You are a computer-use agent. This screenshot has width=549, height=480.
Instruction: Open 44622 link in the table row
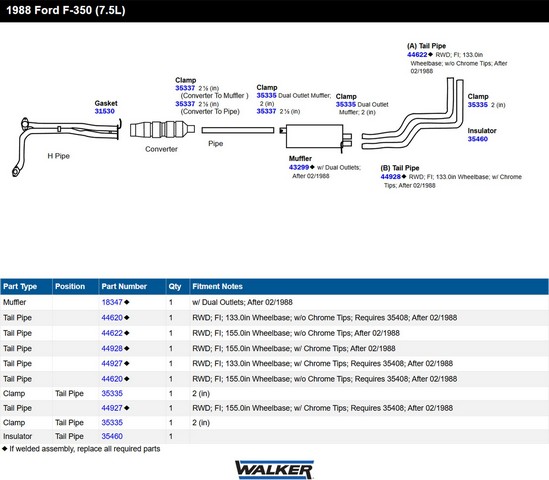pyautogui.click(x=112, y=333)
